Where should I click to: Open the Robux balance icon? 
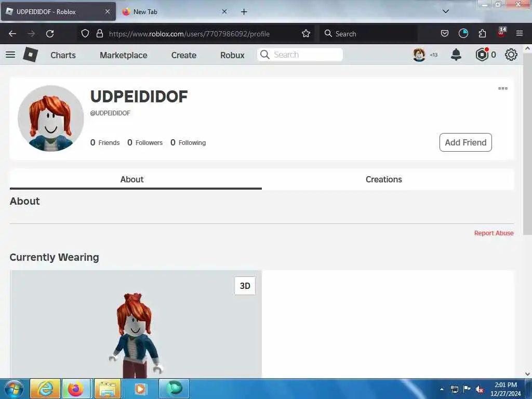click(482, 55)
